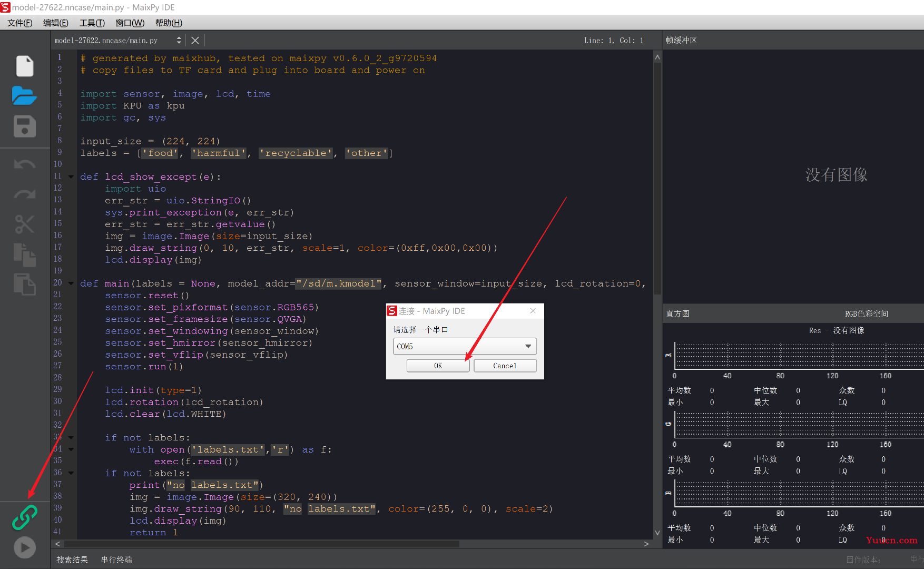Open the 工具(T) menu
This screenshot has width=924, height=569.
tap(92, 23)
